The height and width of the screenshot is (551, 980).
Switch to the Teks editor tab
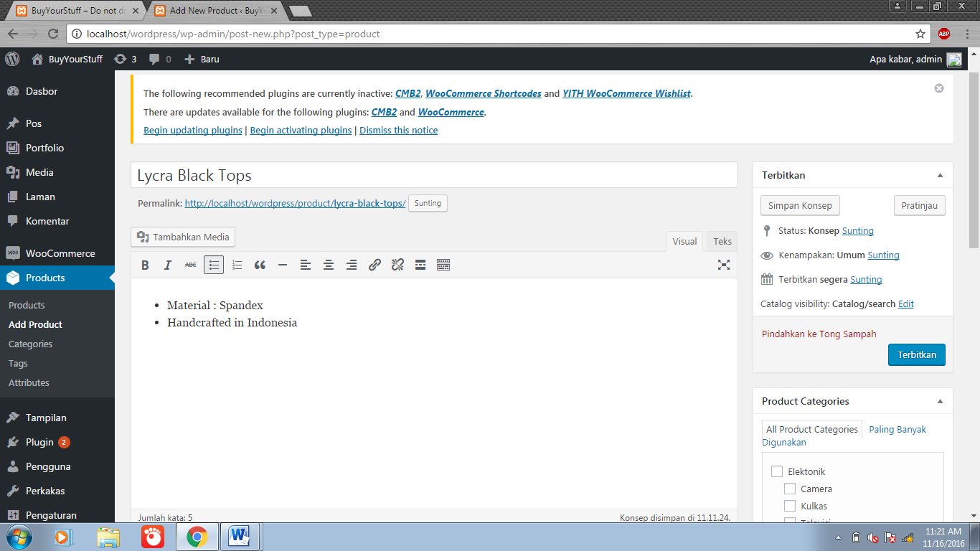722,241
